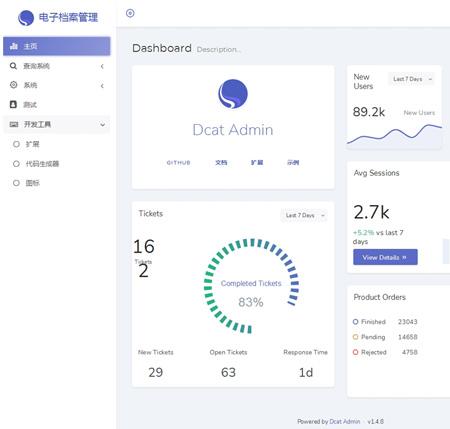Click the v1.4.8 version text

pyautogui.click(x=376, y=421)
